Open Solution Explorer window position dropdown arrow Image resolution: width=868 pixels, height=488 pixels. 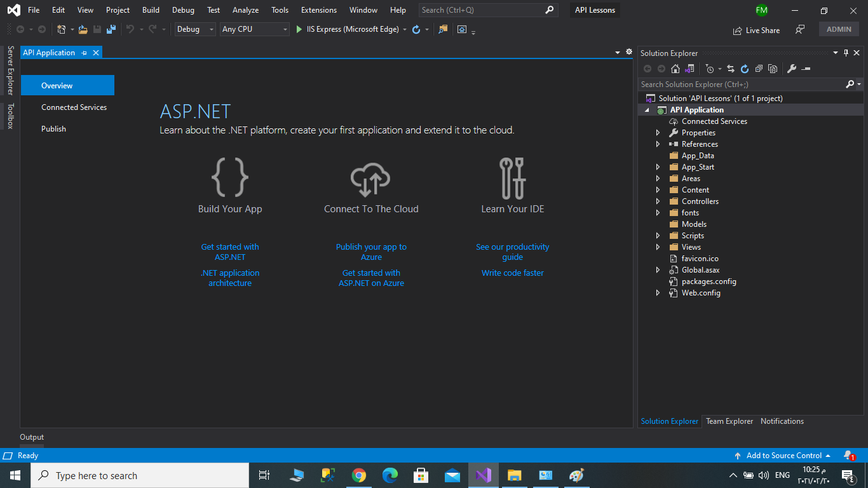tap(836, 53)
